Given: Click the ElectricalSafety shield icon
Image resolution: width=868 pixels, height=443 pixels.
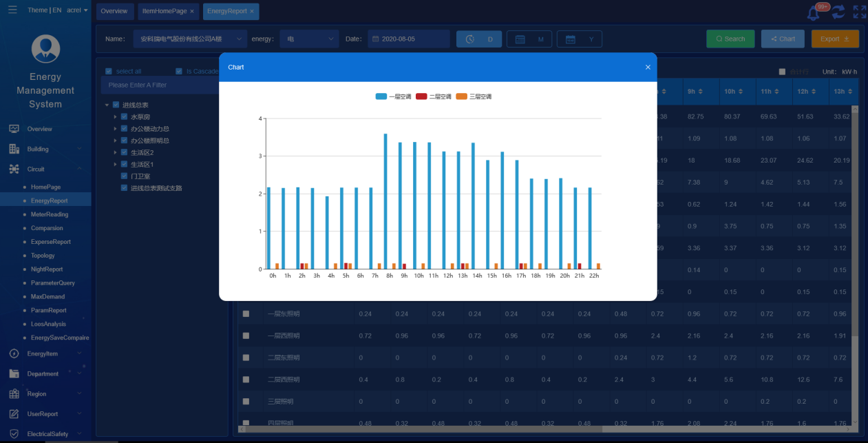Looking at the screenshot, I should coord(14,434).
